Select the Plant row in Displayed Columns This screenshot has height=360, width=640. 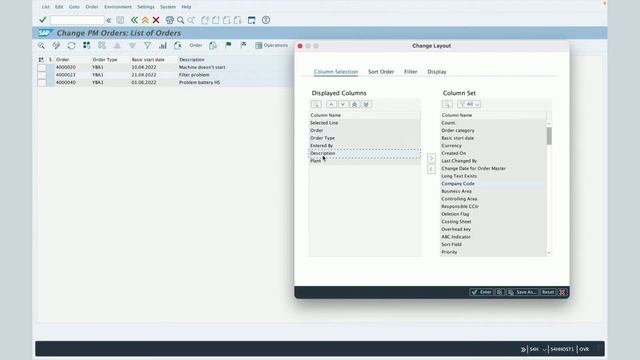[x=364, y=161]
